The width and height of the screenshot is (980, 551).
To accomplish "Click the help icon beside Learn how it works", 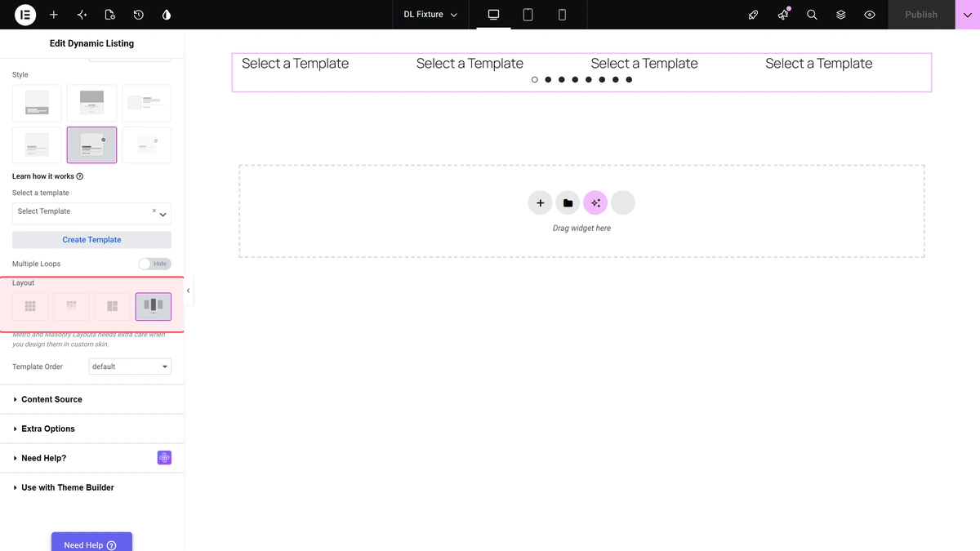I will [80, 176].
